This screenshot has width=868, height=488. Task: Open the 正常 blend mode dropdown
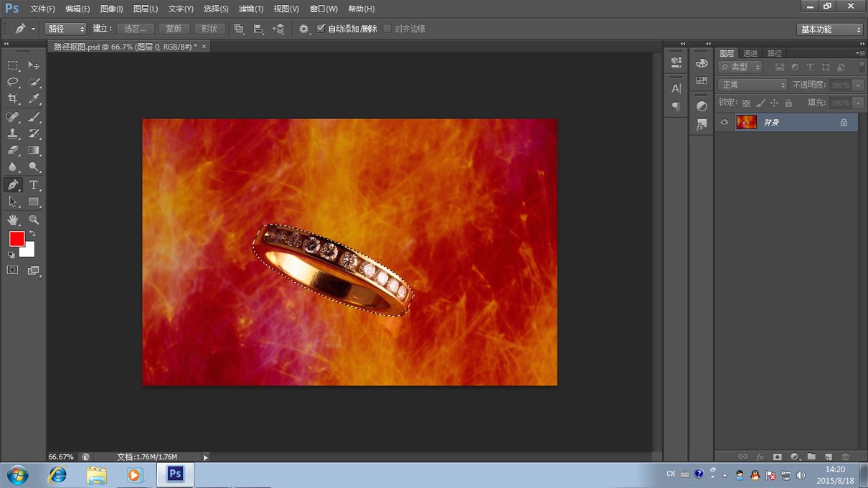(752, 85)
